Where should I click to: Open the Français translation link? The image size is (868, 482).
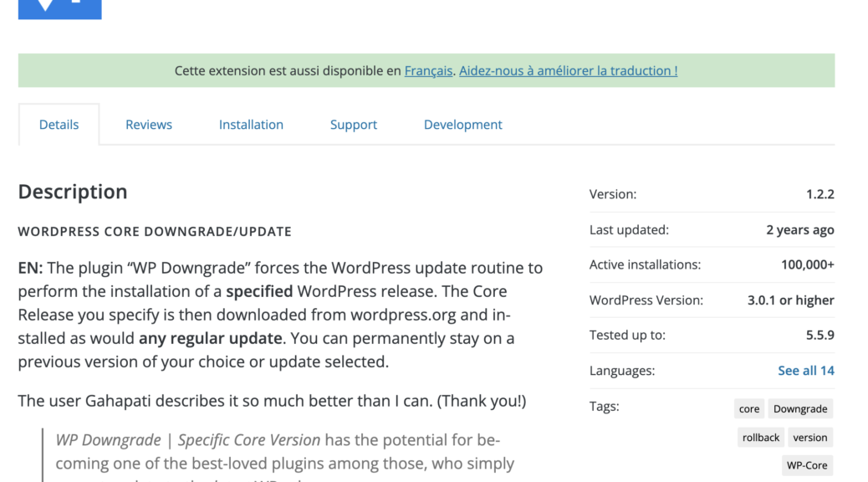428,71
